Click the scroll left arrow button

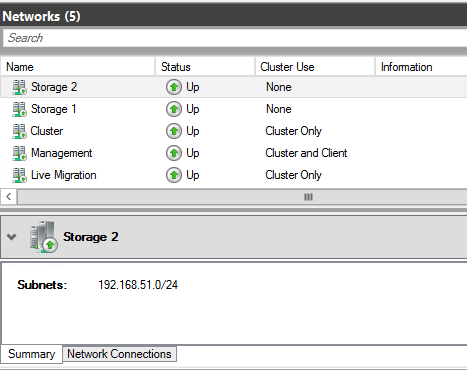click(9, 197)
